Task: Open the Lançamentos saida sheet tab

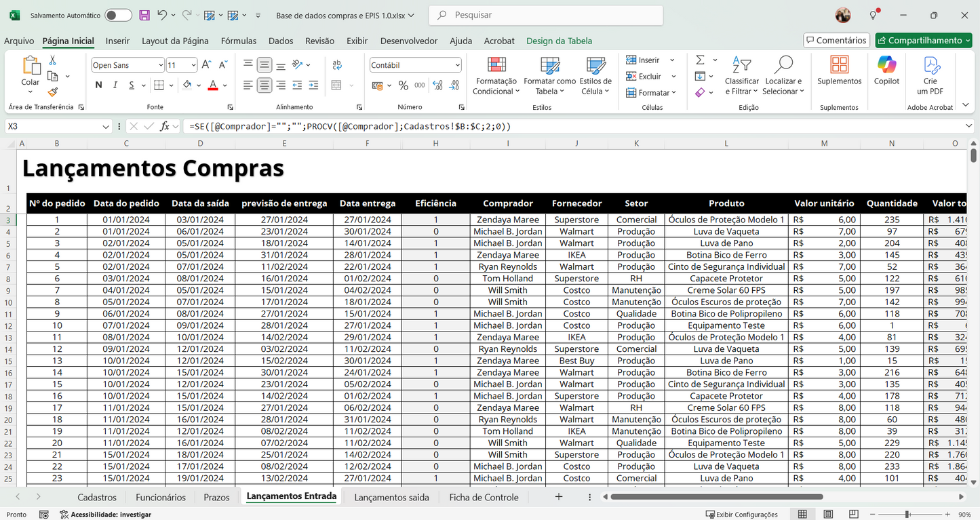Action: [x=391, y=496]
